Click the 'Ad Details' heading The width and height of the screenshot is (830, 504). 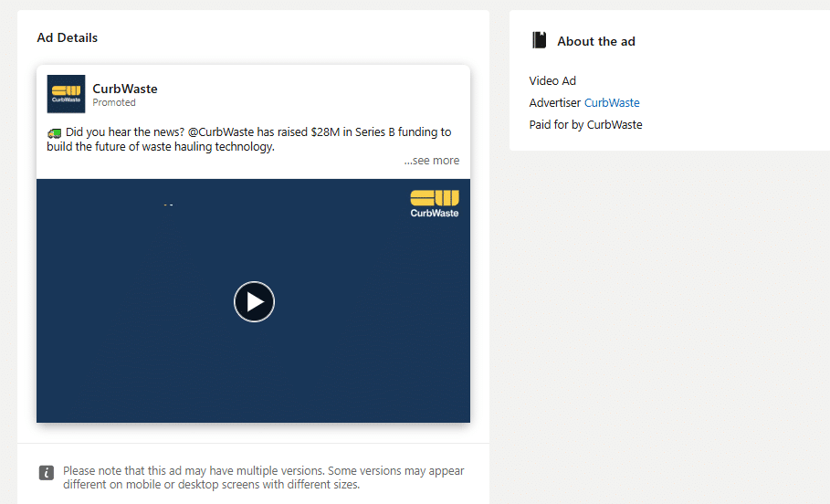tap(67, 37)
